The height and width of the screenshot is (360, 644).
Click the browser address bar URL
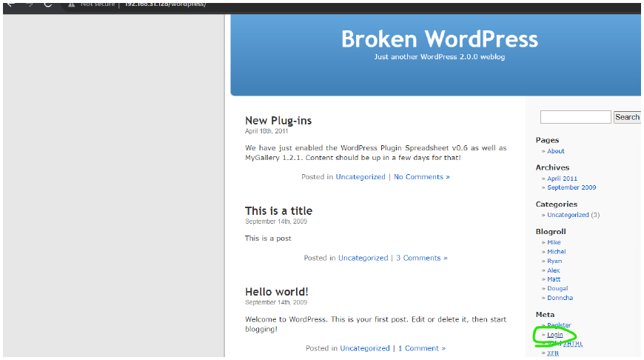(165, 4)
